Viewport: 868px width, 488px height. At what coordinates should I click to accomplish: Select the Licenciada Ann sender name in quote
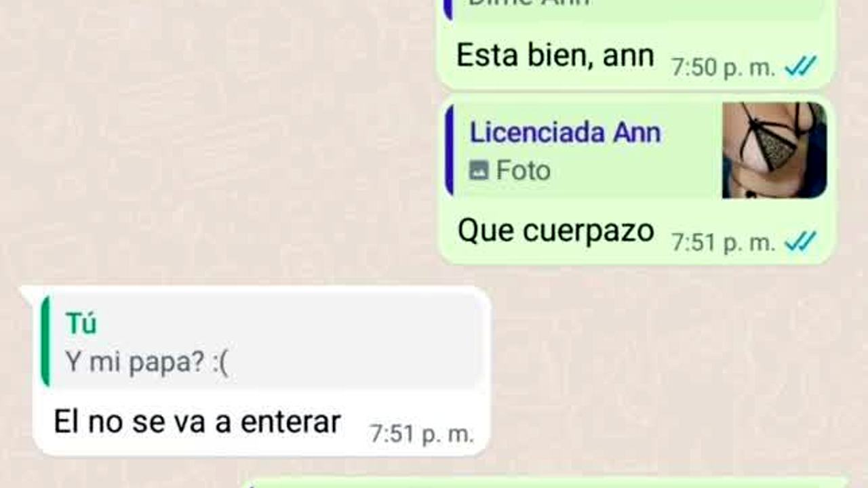(x=565, y=133)
